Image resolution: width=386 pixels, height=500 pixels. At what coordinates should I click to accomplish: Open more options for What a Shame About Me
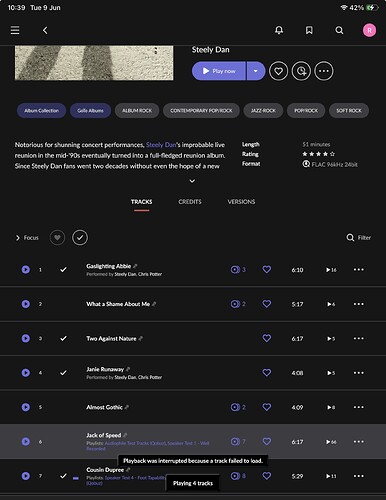coord(359,304)
